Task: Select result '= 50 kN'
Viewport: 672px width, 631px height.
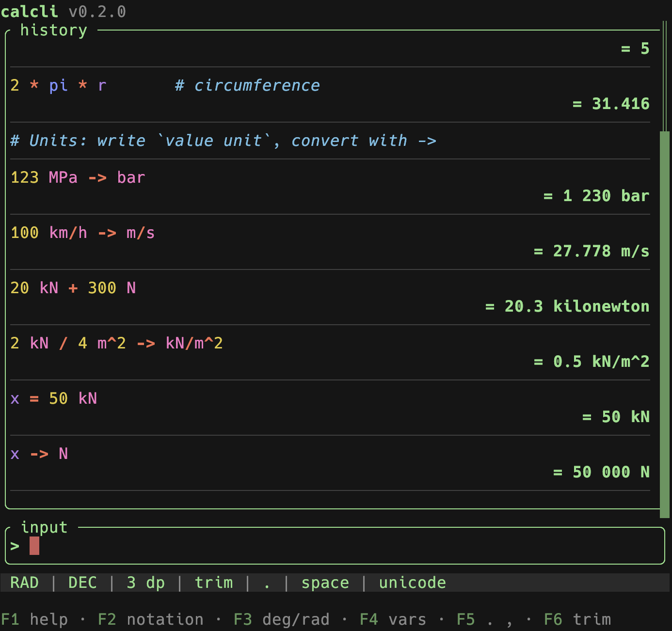Action: pos(616,417)
